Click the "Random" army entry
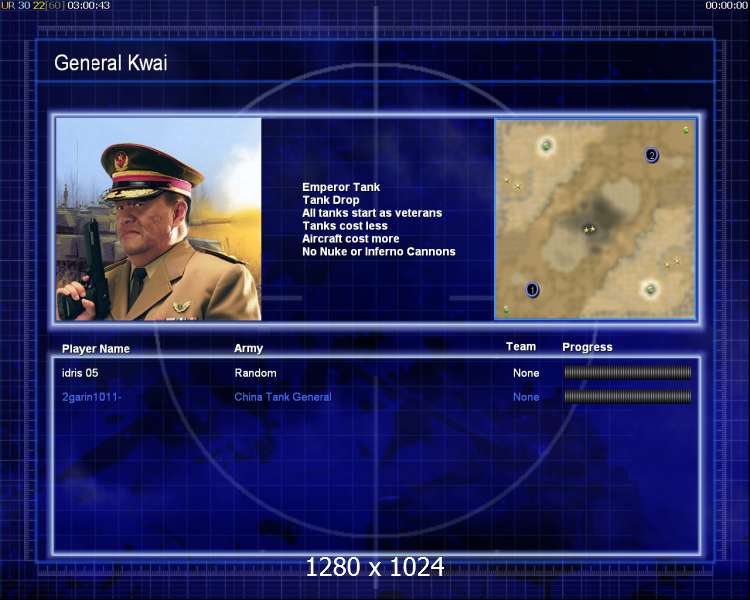Viewport: 750px width, 600px height. (255, 373)
